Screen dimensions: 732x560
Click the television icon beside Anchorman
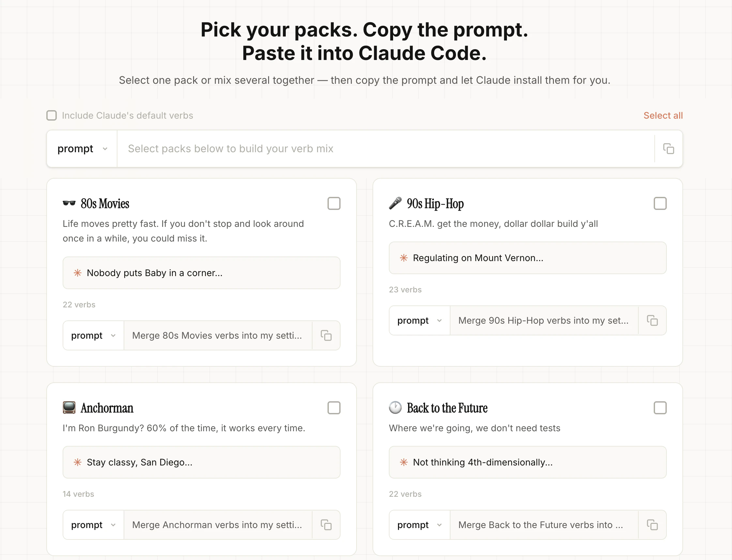click(69, 408)
